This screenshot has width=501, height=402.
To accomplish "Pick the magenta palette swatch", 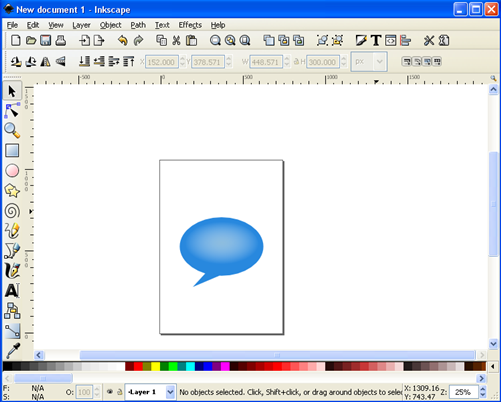I will click(225, 367).
